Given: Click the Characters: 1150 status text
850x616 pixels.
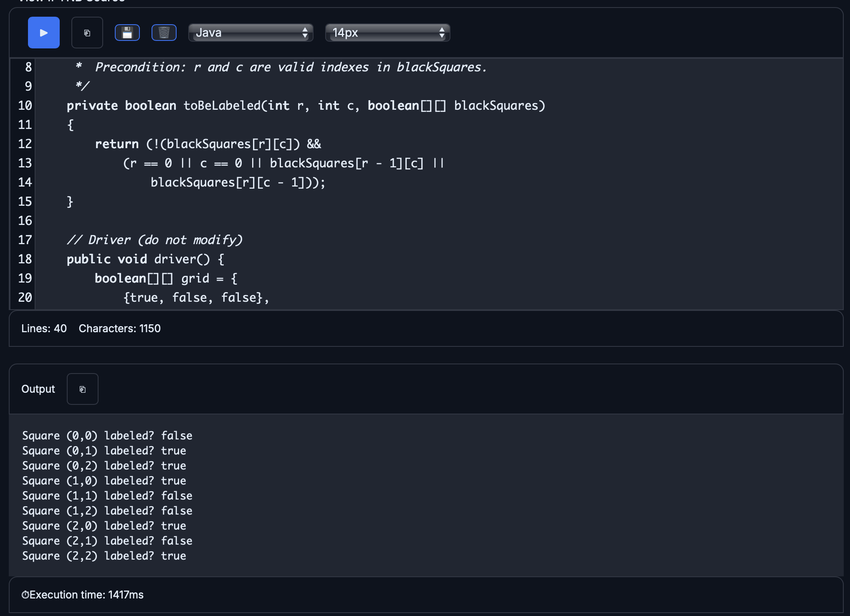Looking at the screenshot, I should click(x=119, y=328).
